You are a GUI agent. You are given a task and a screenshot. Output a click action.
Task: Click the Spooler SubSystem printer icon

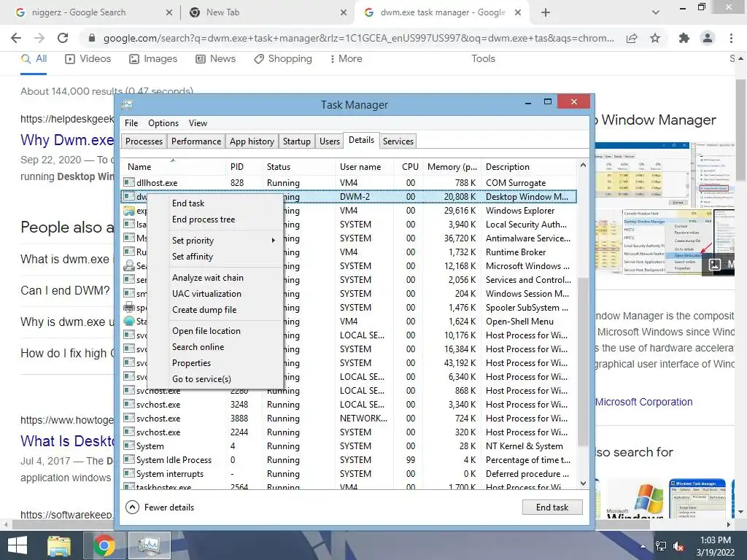(128, 307)
